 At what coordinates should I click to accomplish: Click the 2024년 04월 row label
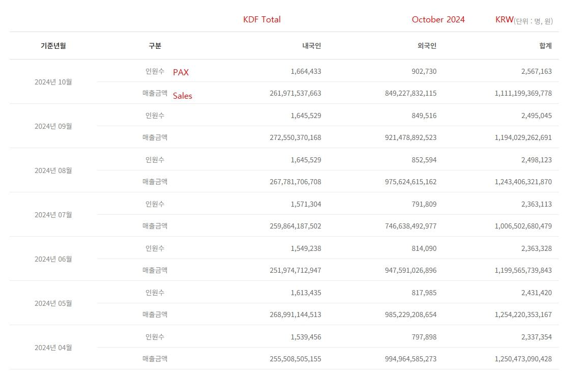tap(53, 348)
